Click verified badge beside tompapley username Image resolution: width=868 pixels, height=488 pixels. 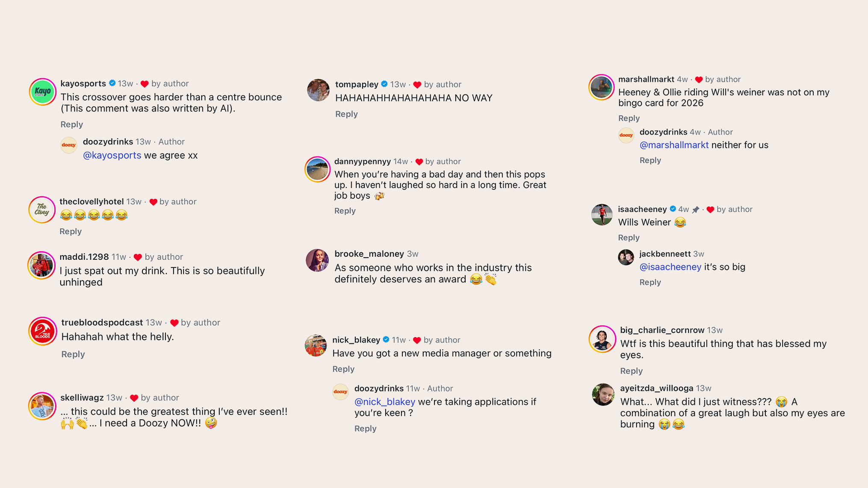[384, 84]
